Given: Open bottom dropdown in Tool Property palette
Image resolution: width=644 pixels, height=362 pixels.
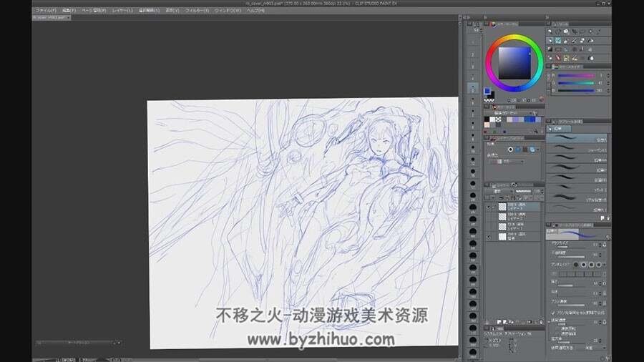Looking at the screenshot, I should (592, 348).
